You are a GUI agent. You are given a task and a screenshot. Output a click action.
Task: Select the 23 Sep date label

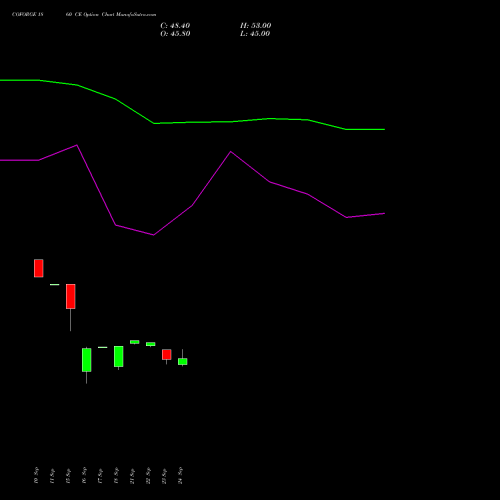164,475
